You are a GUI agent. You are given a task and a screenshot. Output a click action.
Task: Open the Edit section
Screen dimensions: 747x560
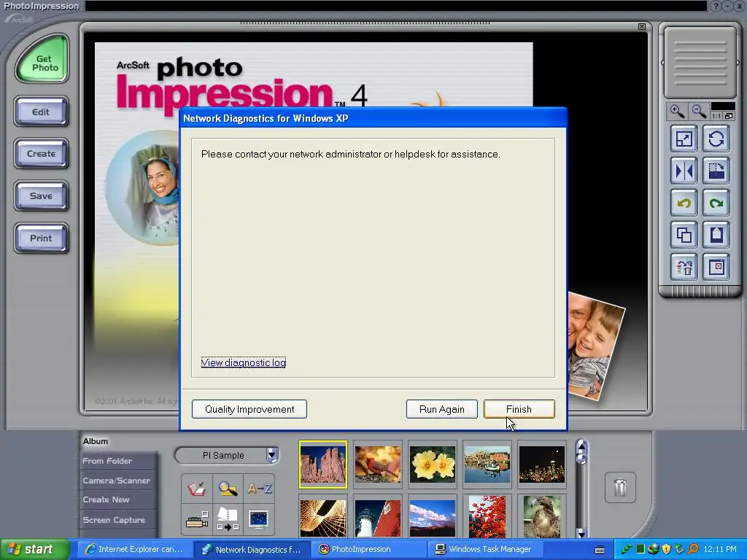click(41, 112)
